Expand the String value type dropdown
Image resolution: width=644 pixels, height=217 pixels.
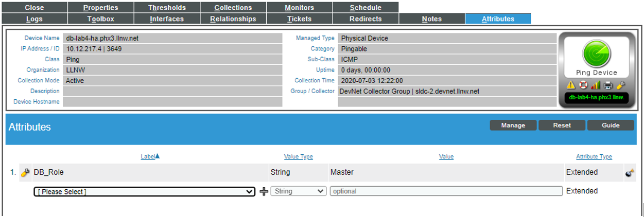[x=299, y=191]
